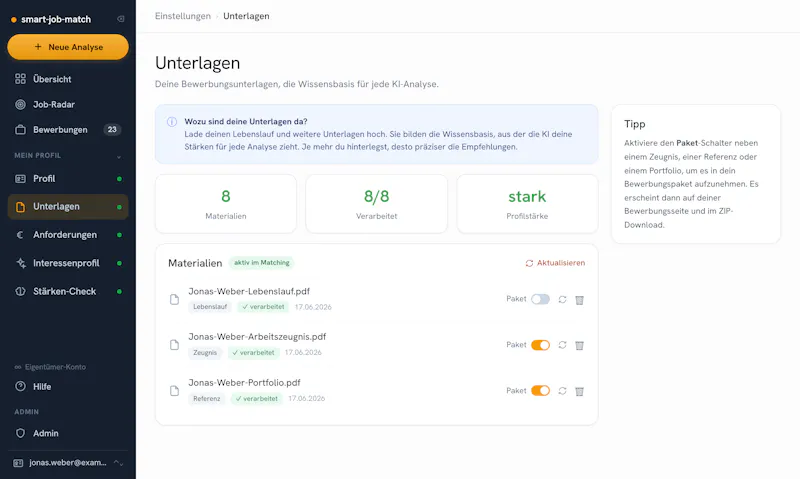Screen dimensions: 800x479
Task: Delete Jonas-Weber-Portfolio.pdf with trash icon
Action: (x=579, y=391)
